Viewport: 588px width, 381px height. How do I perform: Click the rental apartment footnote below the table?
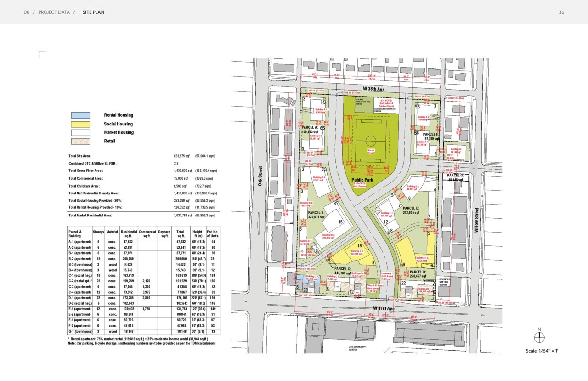pos(139,339)
